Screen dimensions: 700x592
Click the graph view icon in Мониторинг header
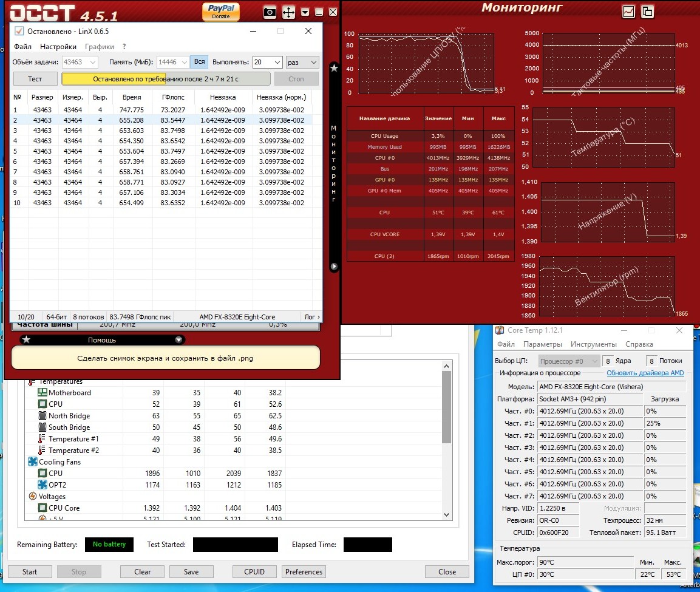click(628, 11)
